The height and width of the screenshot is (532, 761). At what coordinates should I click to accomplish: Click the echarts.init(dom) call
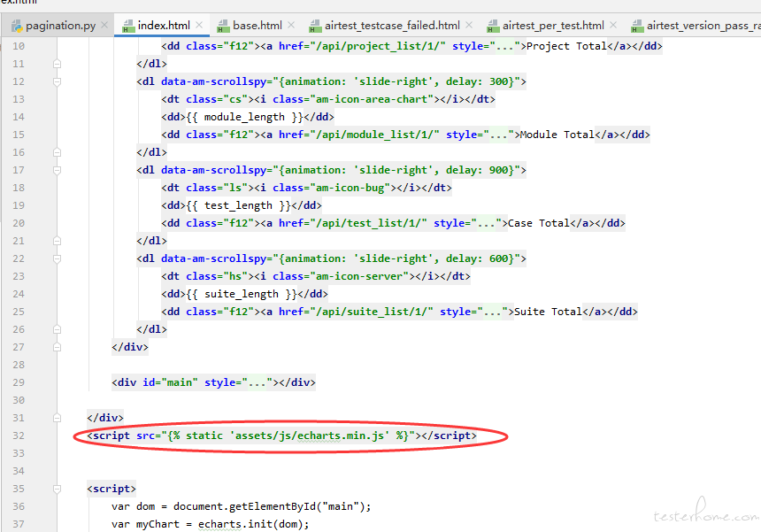250,524
